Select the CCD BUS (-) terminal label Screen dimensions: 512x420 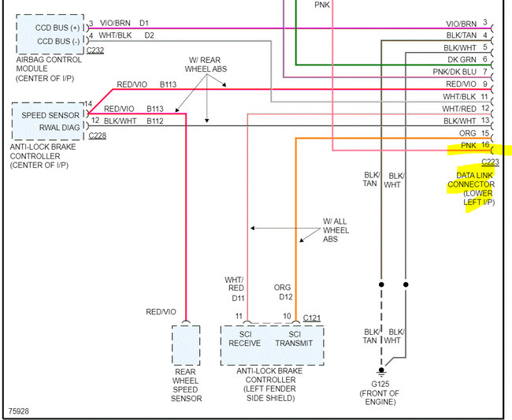58,42
